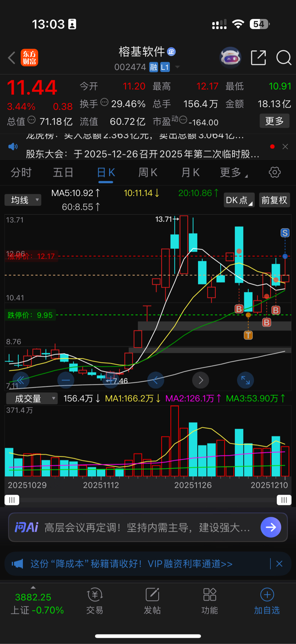The height and width of the screenshot is (644, 296).
Task: Add stock via 加自选 button
Action: [267, 601]
